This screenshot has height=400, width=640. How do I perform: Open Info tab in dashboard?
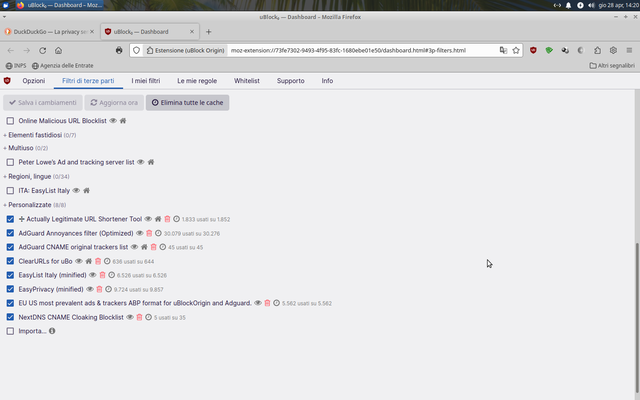pyautogui.click(x=327, y=81)
